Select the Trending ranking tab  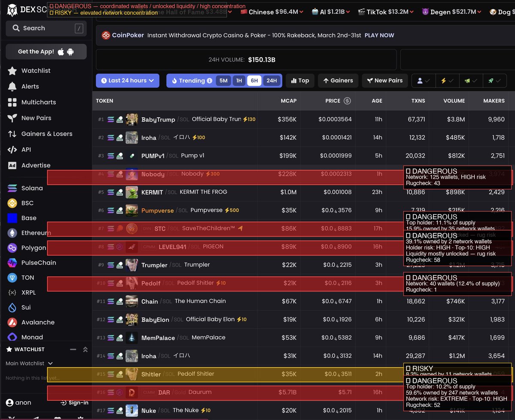[191, 81]
